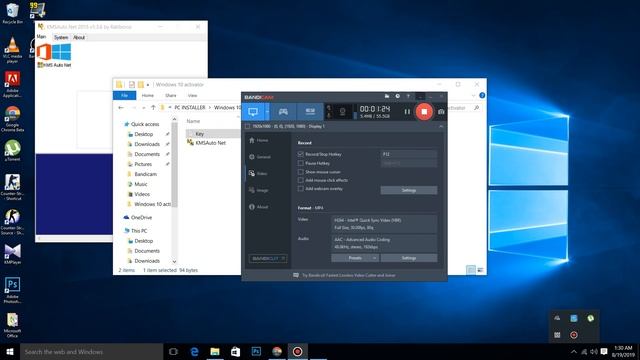The width and height of the screenshot is (640, 360).
Task: Open Windows Start menu
Action: pos(10,351)
